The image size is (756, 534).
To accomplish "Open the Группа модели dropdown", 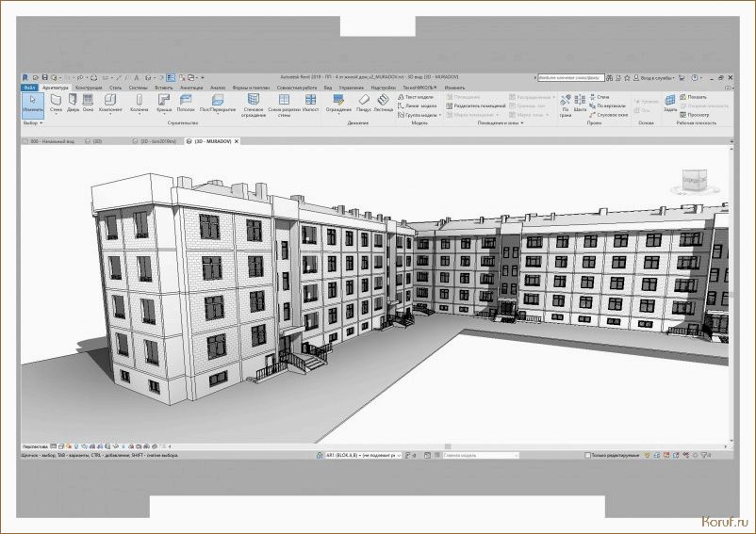I will click(x=419, y=115).
